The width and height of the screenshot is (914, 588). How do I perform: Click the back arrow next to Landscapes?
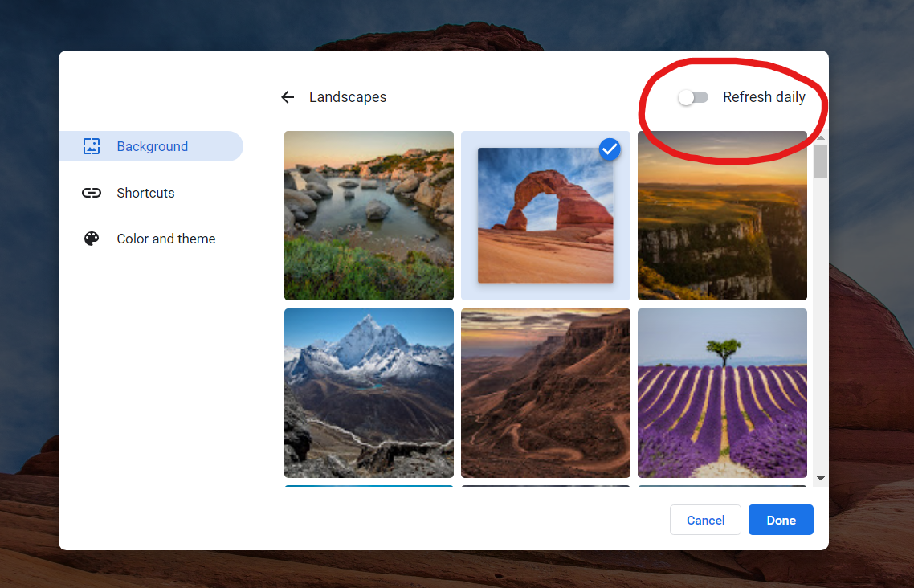point(287,96)
